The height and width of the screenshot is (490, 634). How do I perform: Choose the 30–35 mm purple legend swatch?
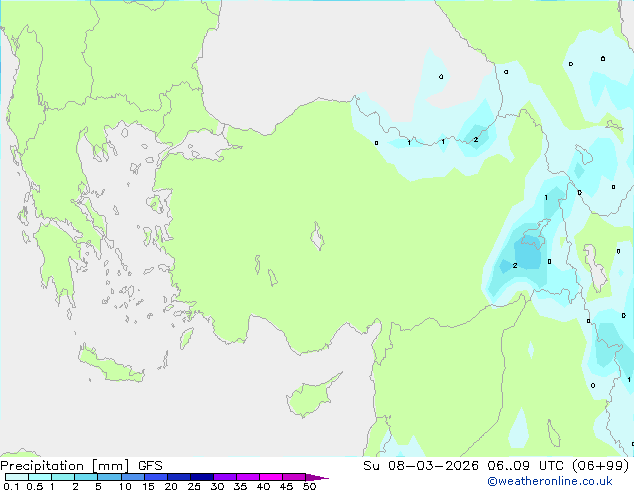pyautogui.click(x=225, y=477)
